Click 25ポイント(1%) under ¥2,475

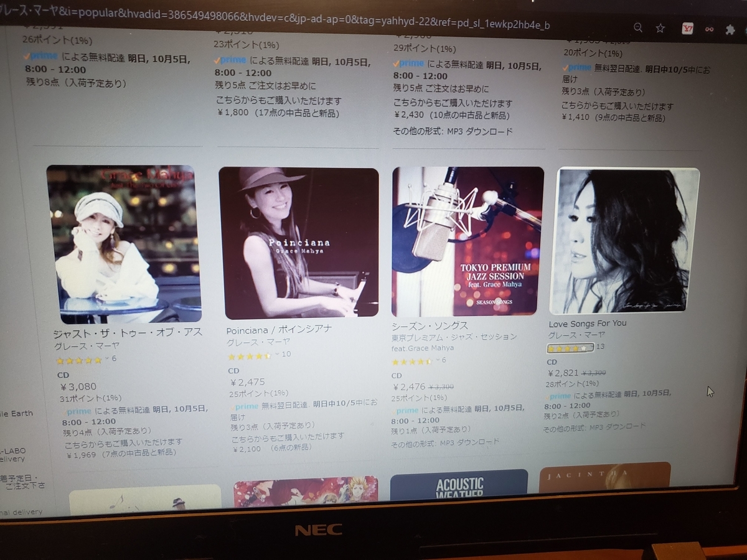click(x=259, y=394)
